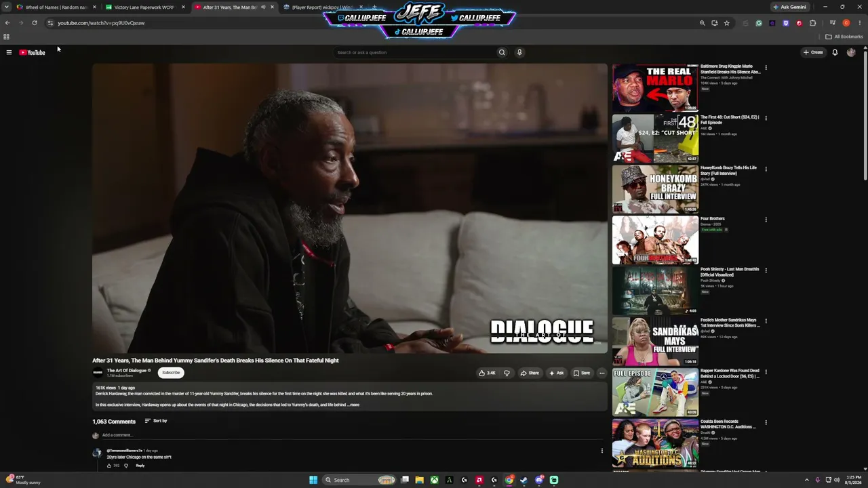Close the Wheel of Names tab
Image resolution: width=868 pixels, height=488 pixels.
94,7
